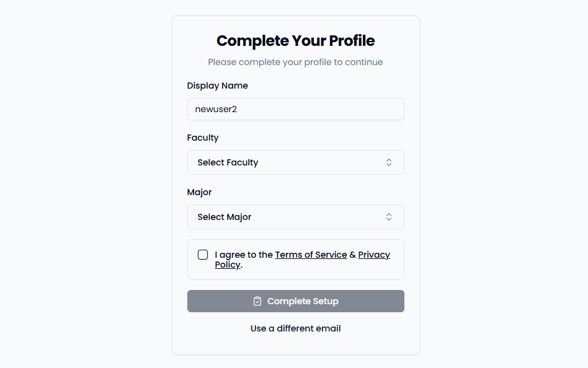
Task: Click the up arrow of the Faculty chevron
Action: (389, 160)
